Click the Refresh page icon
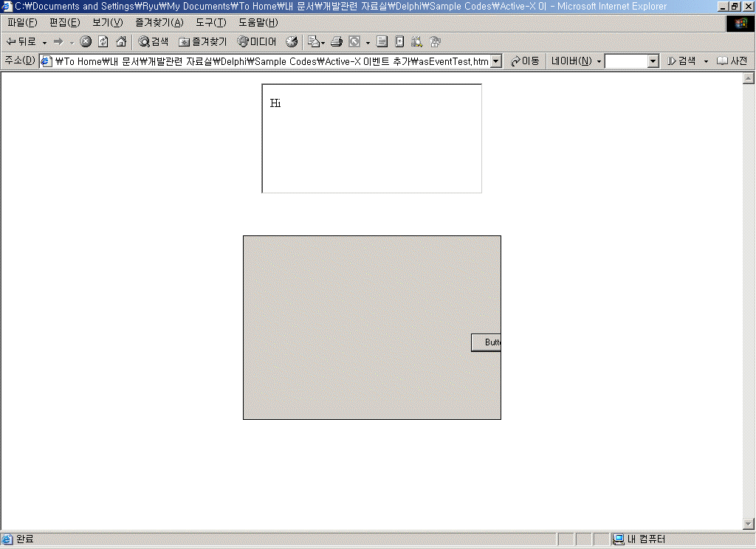The width and height of the screenshot is (756, 549). [103, 41]
